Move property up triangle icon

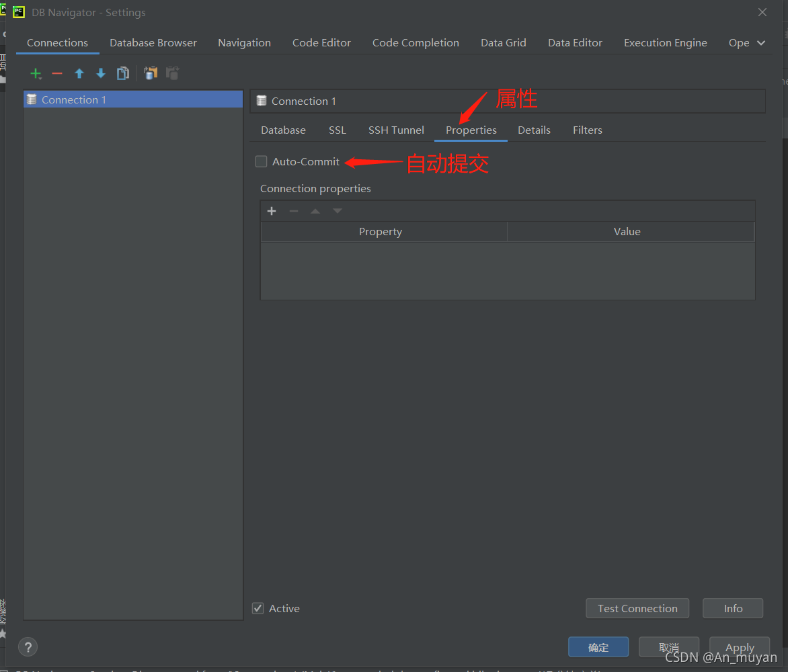315,211
